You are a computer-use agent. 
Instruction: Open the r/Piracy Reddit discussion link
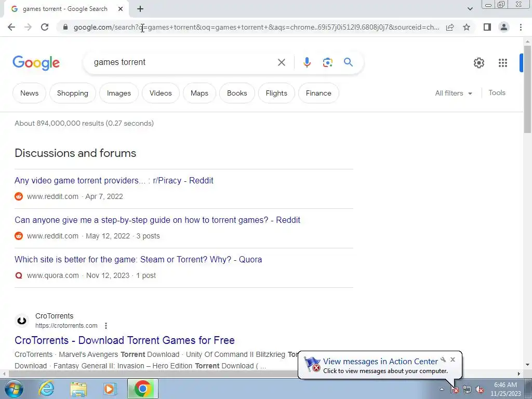pyautogui.click(x=114, y=180)
